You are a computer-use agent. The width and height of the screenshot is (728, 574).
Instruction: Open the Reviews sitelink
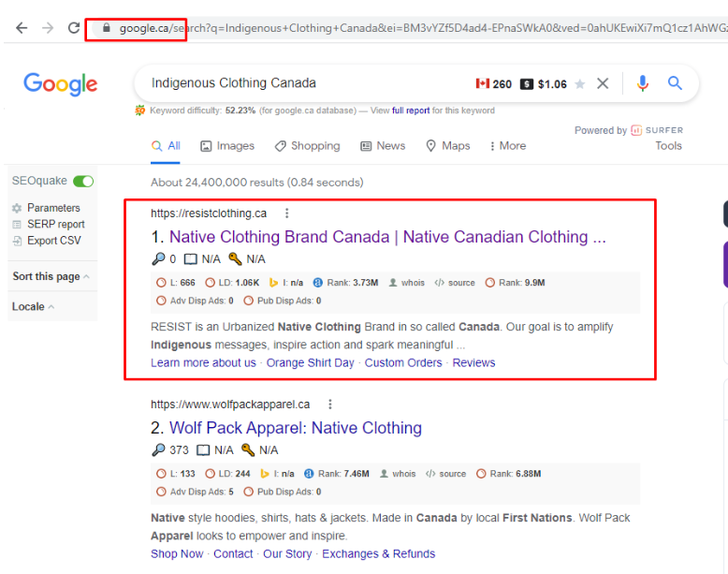pos(473,363)
